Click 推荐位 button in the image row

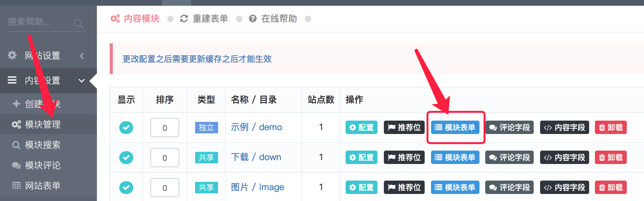pos(404,187)
